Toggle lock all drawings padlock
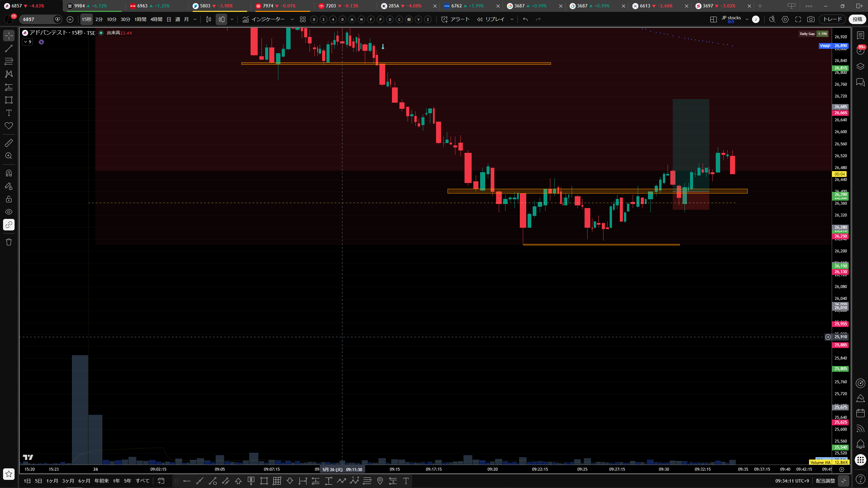868x488 pixels. coord(9,199)
